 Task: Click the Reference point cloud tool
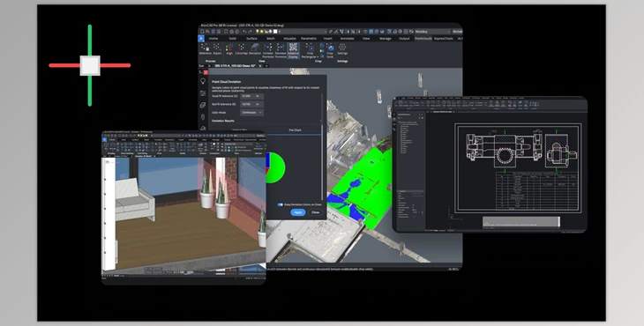pyautogui.click(x=205, y=49)
